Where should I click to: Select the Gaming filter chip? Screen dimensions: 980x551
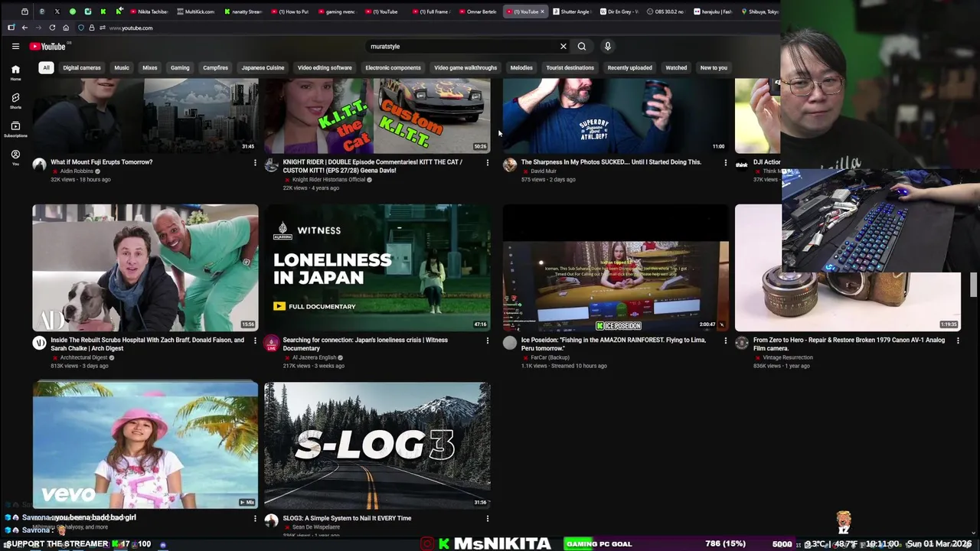[x=180, y=67]
